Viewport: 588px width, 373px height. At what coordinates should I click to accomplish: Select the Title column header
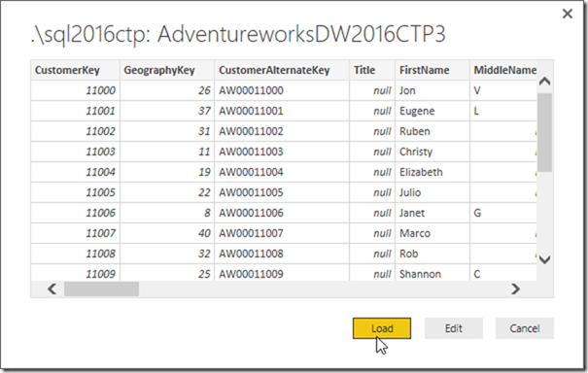(x=372, y=70)
